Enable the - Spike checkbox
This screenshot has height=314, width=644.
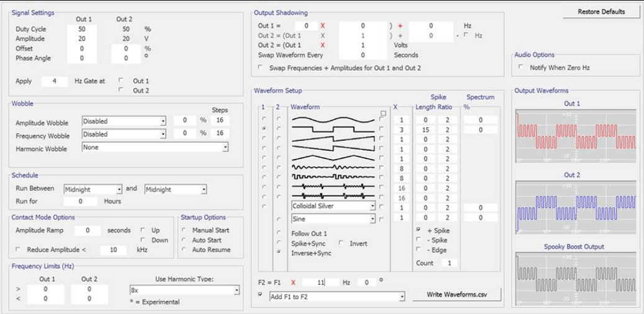point(419,240)
